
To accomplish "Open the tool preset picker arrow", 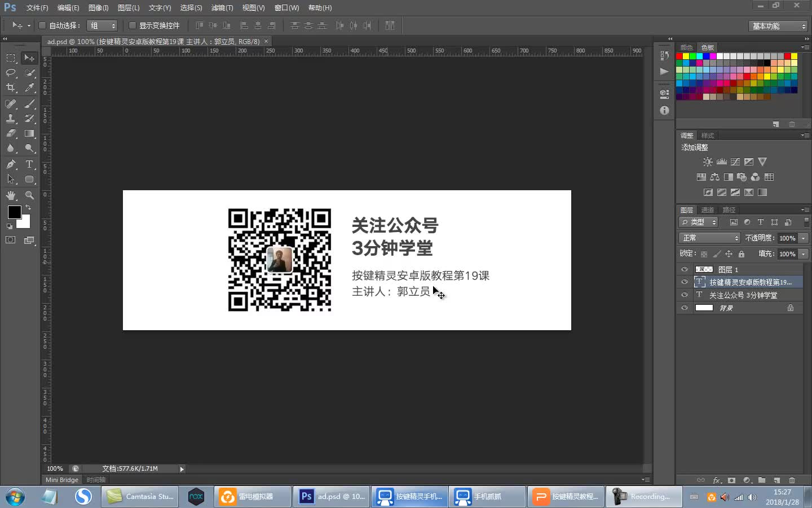I will (x=29, y=25).
